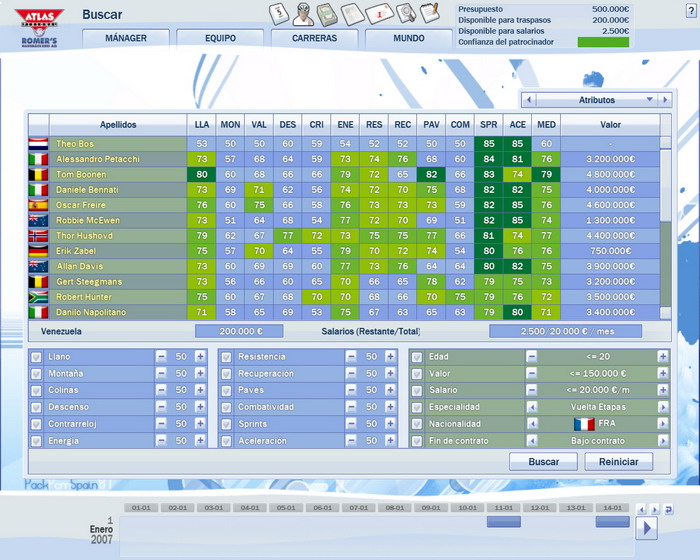
Task: Open the Atributos view dropdown
Action: [x=597, y=100]
